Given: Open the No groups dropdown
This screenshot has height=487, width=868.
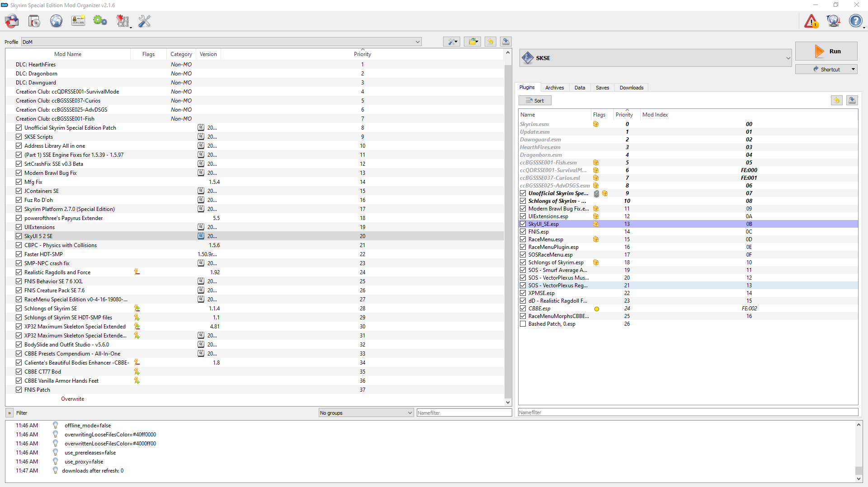Looking at the screenshot, I should pos(366,412).
